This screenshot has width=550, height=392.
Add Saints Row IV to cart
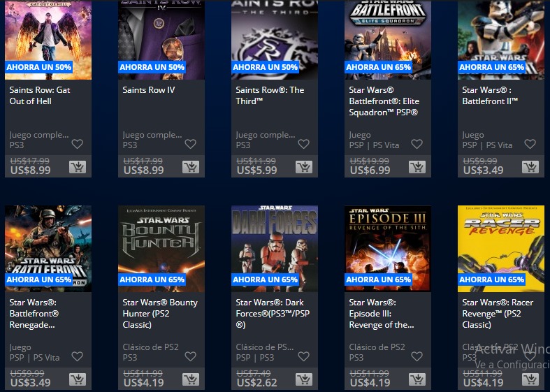191,167
